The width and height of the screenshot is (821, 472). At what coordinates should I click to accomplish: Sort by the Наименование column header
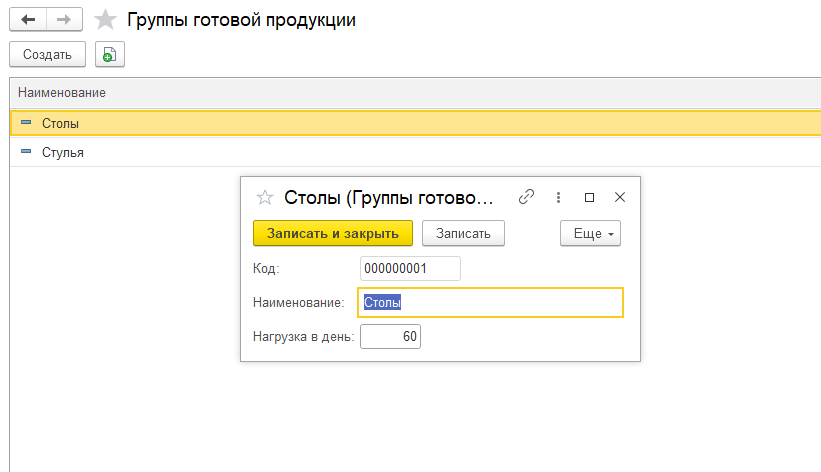(x=62, y=93)
